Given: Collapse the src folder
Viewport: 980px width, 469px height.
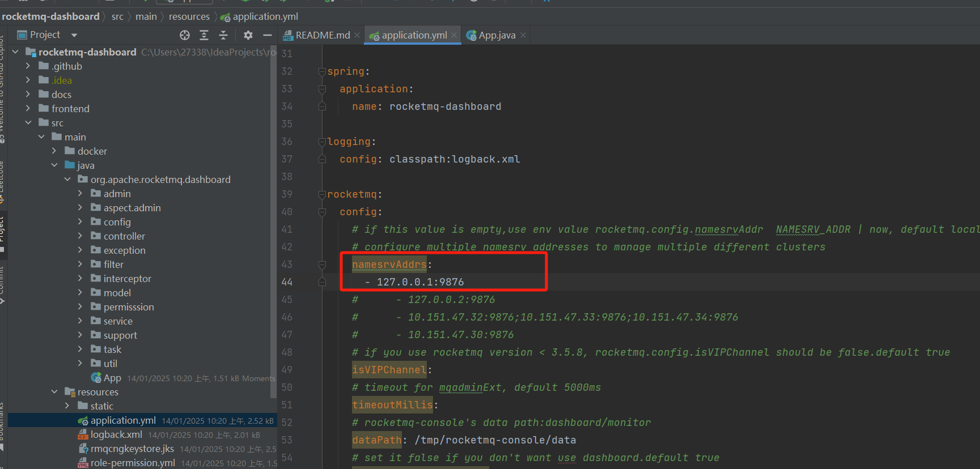Looking at the screenshot, I should click(28, 123).
